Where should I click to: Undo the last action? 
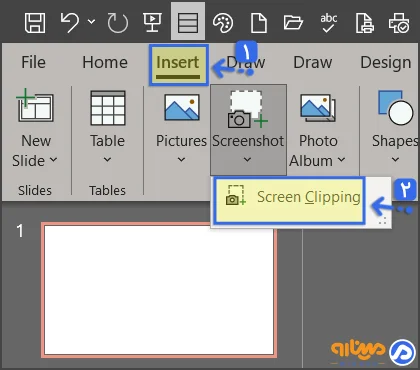coord(70,22)
